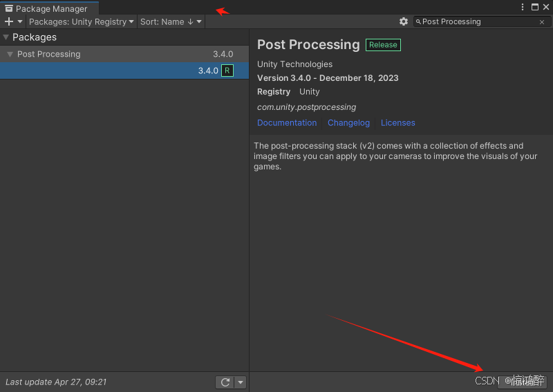Screen dimensions: 553x392
Task: Click the plus icon to add package
Action: click(x=9, y=21)
